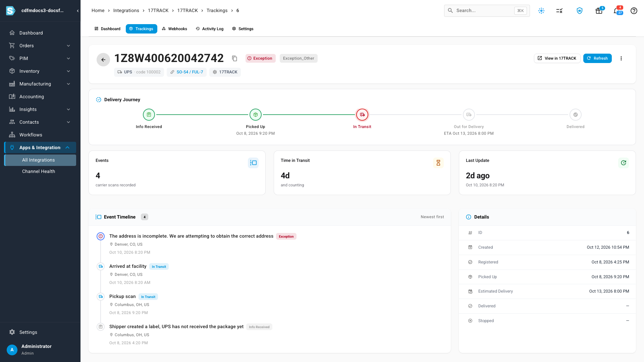Screen dimensions: 644x362
Task: Open the SO-54 / FUL-7 link
Action: (186, 72)
